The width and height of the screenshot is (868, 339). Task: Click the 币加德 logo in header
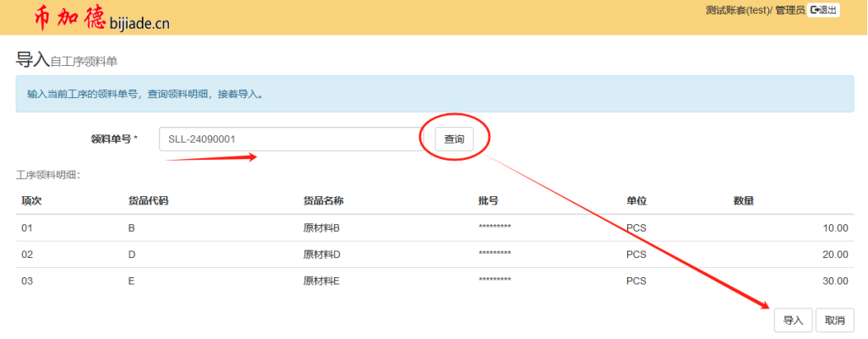pos(70,18)
